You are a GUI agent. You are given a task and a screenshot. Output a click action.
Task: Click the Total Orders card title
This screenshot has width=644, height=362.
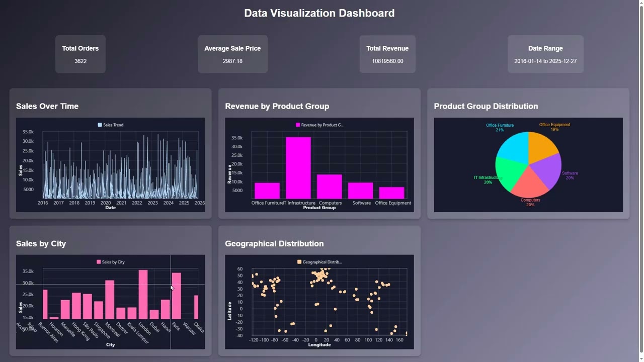point(80,48)
